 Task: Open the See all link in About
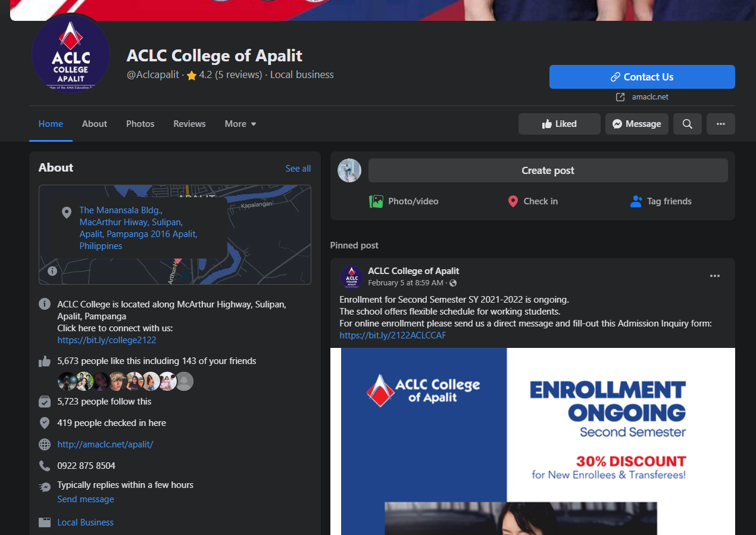[298, 169]
